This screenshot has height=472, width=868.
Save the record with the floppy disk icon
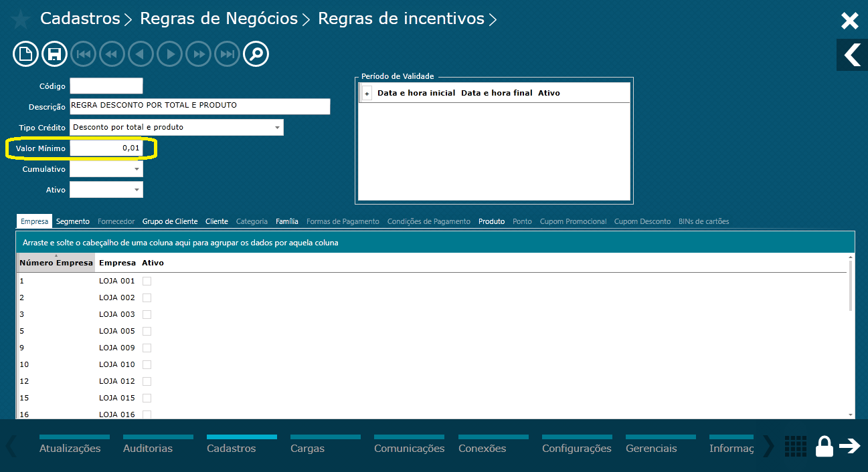tap(55, 54)
